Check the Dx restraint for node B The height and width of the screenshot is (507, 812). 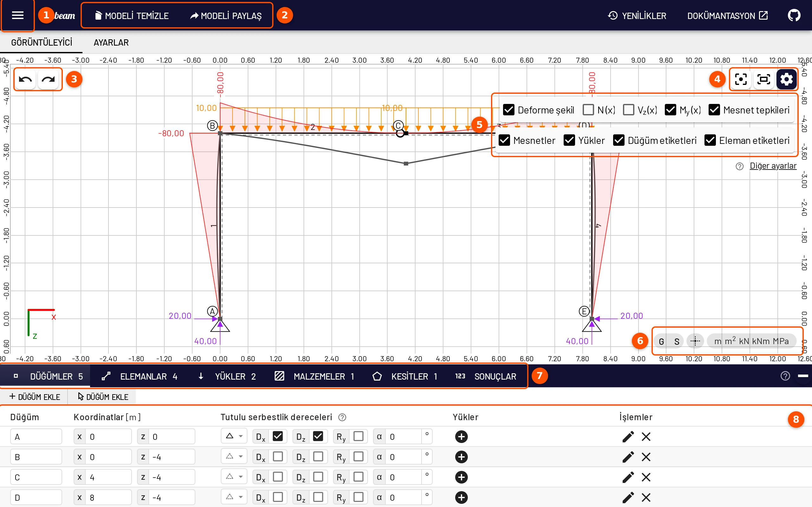(278, 456)
